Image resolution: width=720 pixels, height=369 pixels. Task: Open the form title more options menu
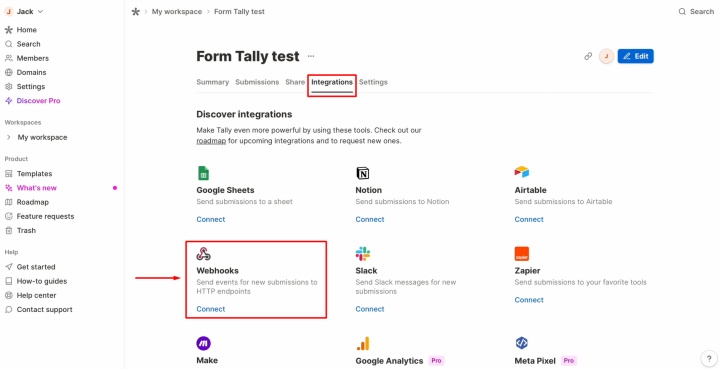[311, 56]
